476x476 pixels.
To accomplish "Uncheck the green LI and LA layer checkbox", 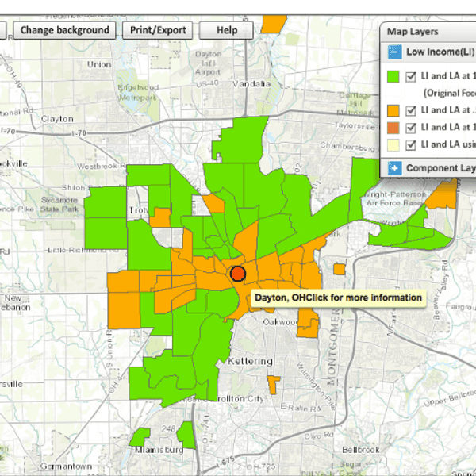I will point(411,77).
